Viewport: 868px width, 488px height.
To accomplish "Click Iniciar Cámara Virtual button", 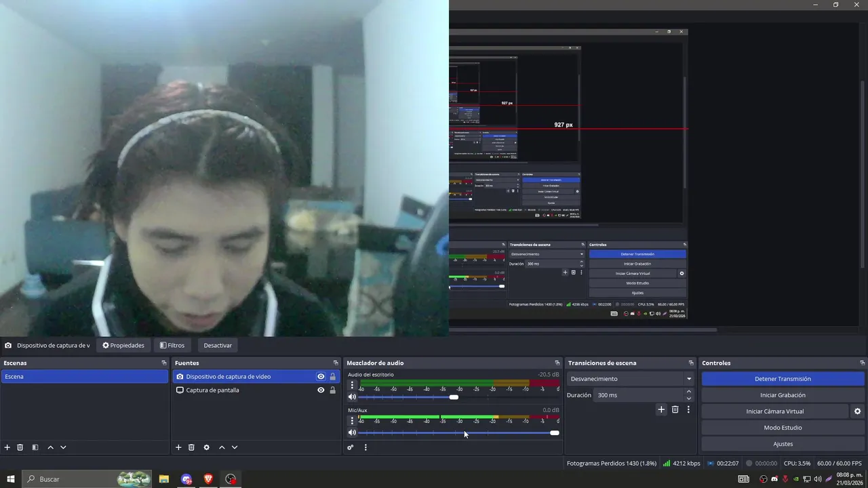I will tap(774, 411).
